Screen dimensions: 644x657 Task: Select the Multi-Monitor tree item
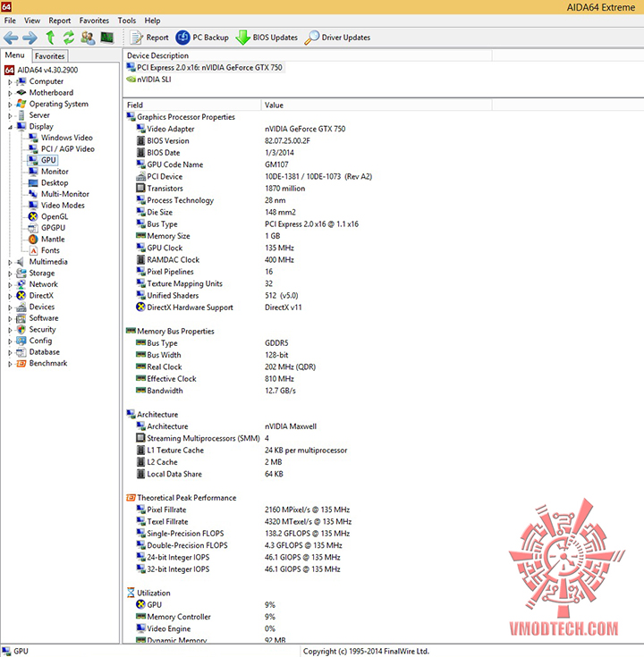[x=59, y=194]
